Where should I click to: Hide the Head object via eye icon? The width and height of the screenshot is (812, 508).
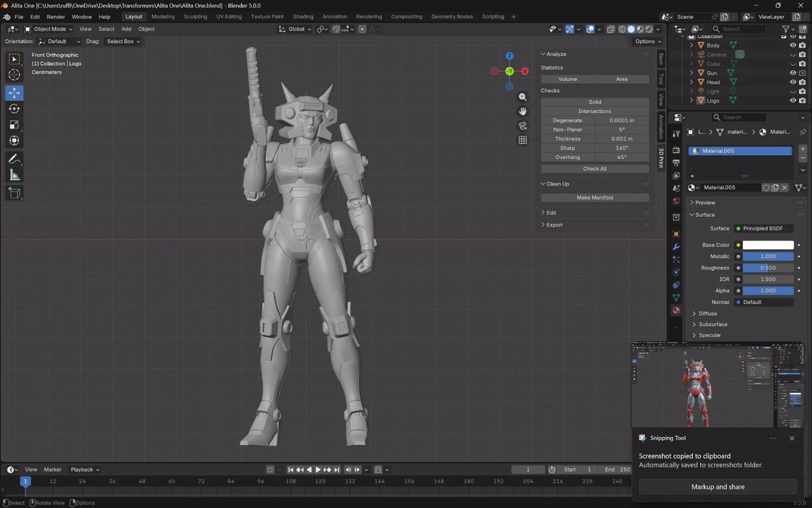click(x=793, y=82)
